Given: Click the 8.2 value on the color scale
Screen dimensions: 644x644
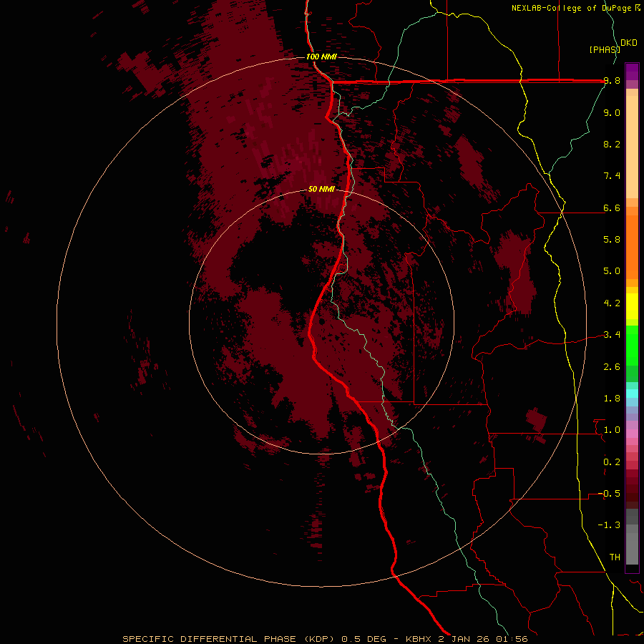Looking at the screenshot, I should tap(612, 144).
